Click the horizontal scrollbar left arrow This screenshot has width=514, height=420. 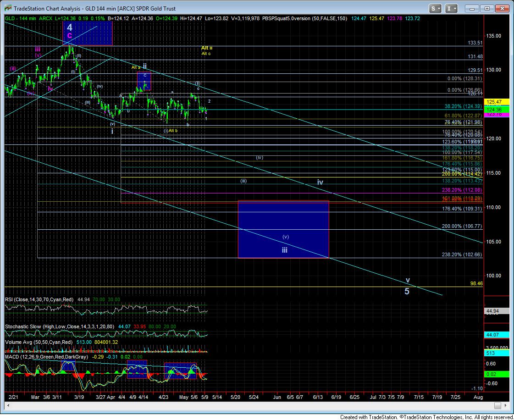click(9, 406)
